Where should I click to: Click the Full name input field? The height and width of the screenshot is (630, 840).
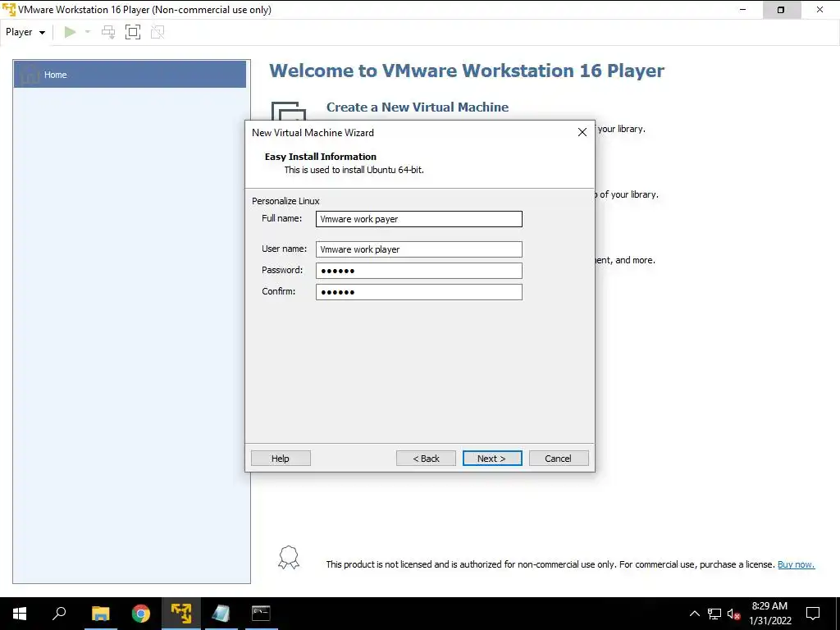418,218
